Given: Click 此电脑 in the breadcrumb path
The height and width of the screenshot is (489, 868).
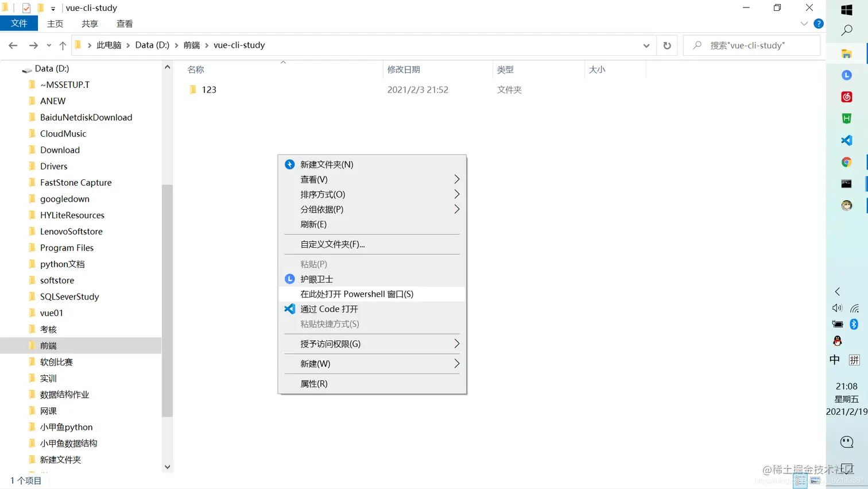Looking at the screenshot, I should point(109,45).
